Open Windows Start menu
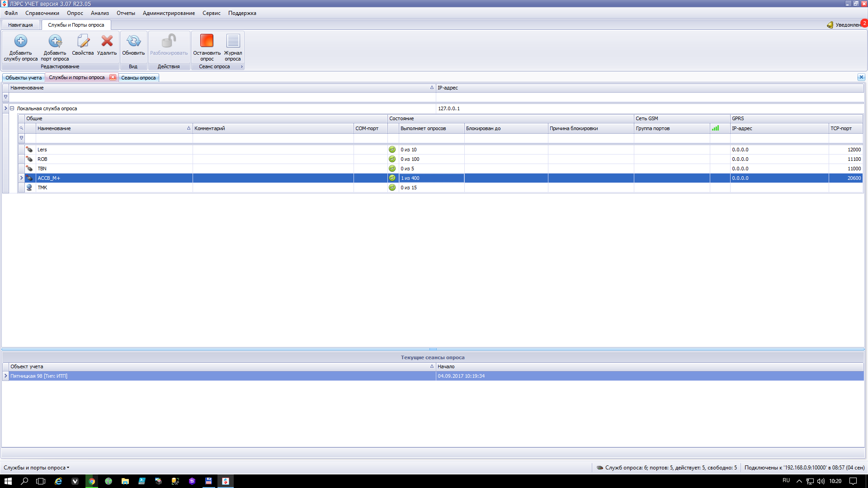868x488 pixels. (8, 481)
